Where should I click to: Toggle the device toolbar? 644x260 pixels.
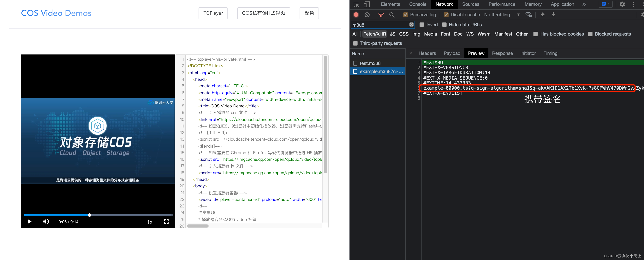point(367,4)
